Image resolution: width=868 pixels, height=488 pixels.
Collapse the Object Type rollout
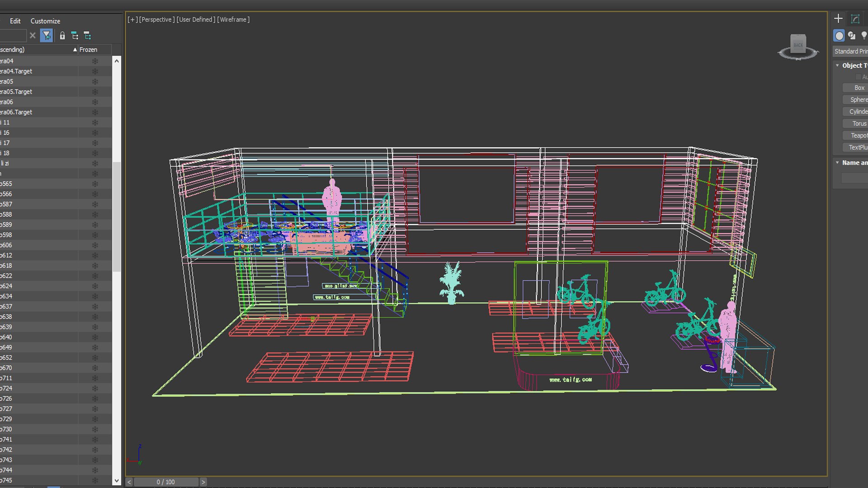[x=837, y=66]
